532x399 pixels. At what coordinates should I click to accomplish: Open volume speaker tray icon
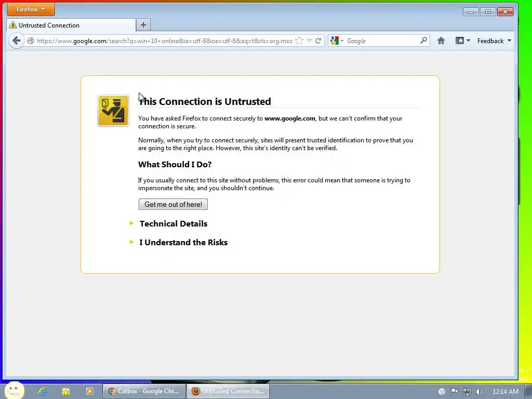click(x=479, y=392)
